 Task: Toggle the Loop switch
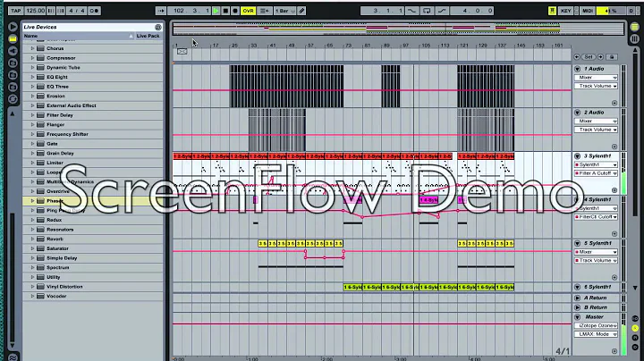point(427,11)
